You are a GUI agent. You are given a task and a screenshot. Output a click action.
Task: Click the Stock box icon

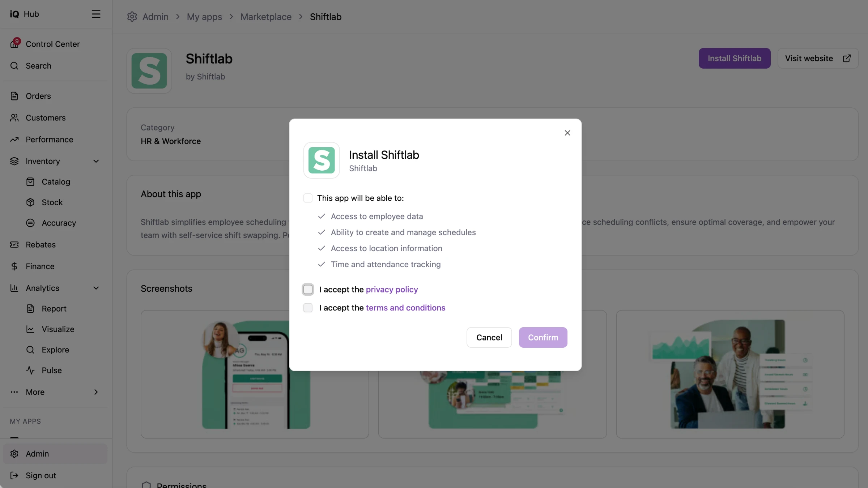coord(30,202)
